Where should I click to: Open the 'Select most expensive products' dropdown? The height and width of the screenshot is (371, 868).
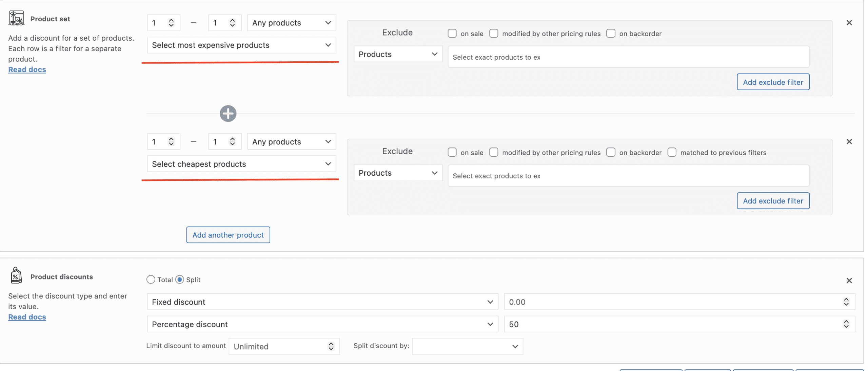241,45
